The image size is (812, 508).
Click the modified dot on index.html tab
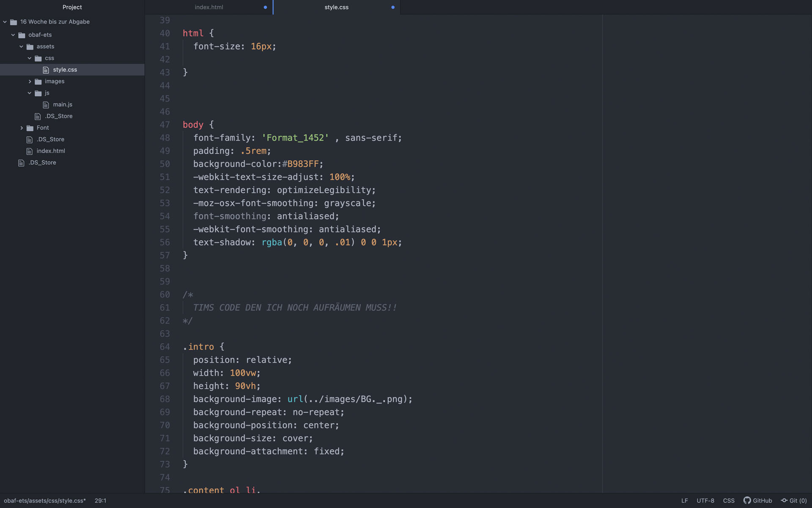point(265,7)
